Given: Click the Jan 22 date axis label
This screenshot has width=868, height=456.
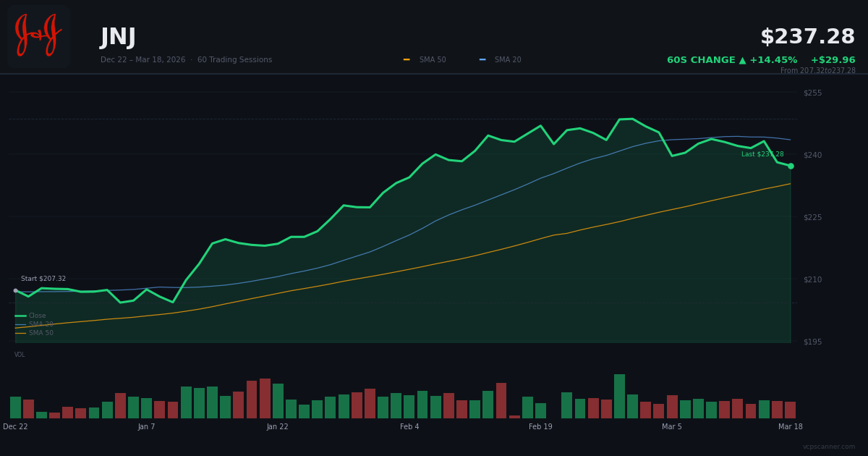Looking at the screenshot, I should click(x=277, y=427).
